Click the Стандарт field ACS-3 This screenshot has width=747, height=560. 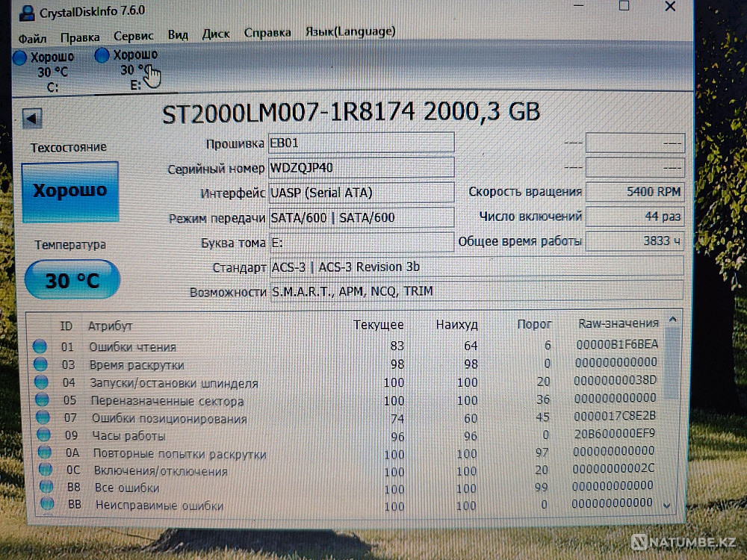point(477,267)
